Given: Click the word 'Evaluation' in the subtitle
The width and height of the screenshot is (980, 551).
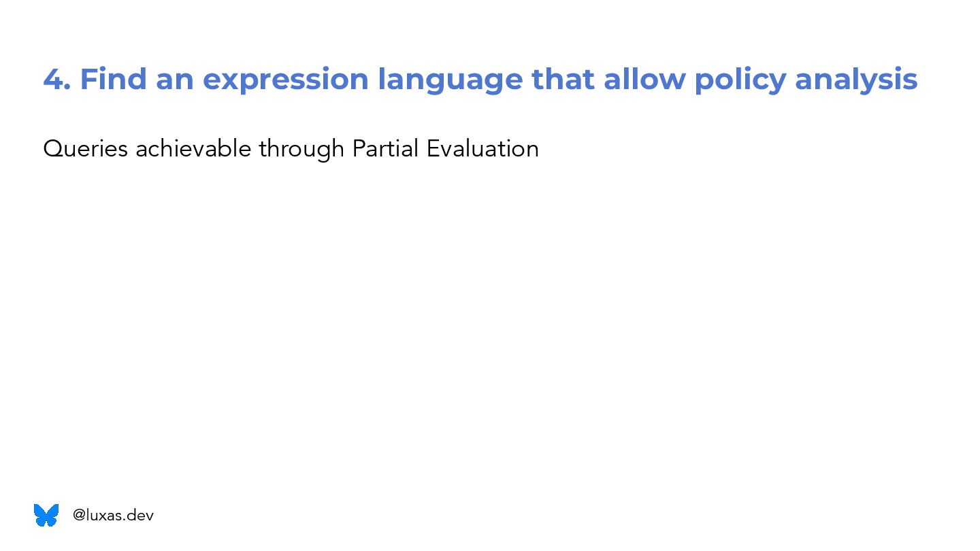Looking at the screenshot, I should 483,148.
